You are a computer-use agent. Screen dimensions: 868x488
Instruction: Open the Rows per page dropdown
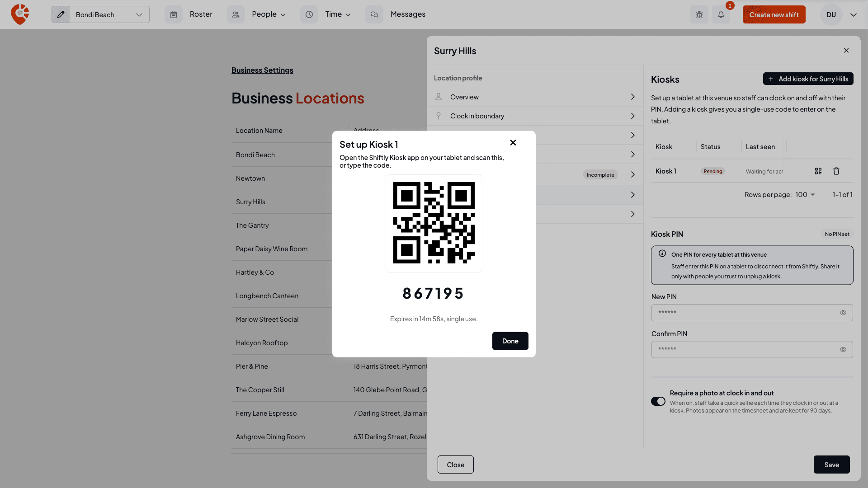pos(805,195)
